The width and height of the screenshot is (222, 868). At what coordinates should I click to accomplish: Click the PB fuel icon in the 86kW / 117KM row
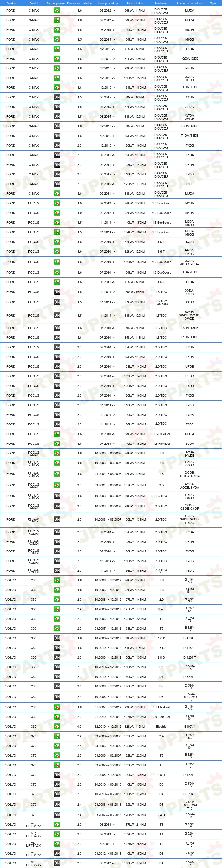(57, 10)
